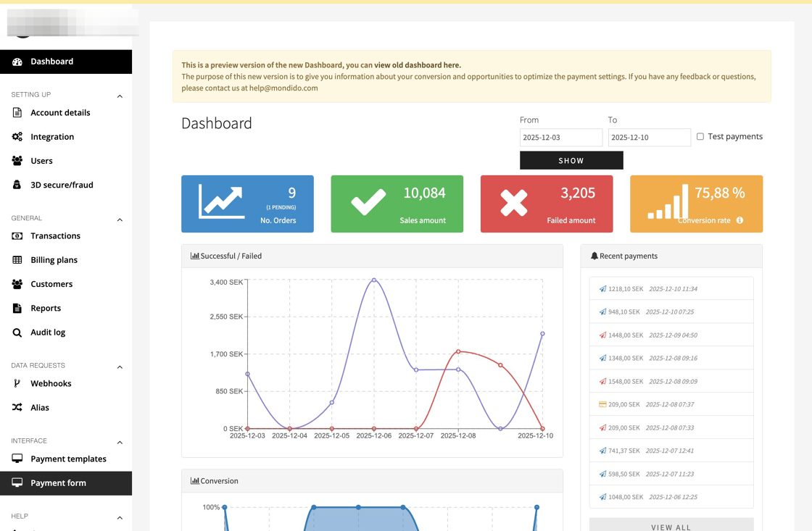Screen dimensions: 812x531
Task: Open the Audit log link
Action: 66,333
